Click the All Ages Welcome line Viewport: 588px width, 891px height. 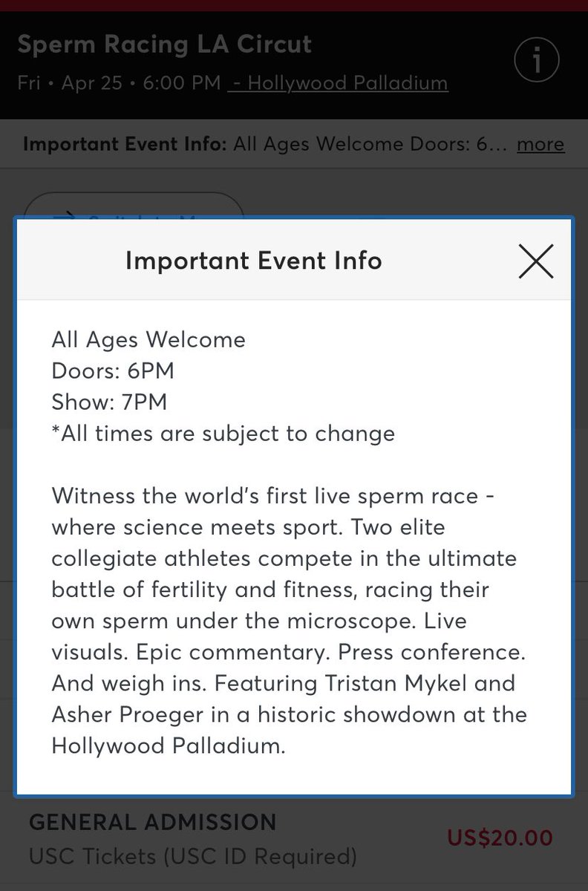point(148,340)
